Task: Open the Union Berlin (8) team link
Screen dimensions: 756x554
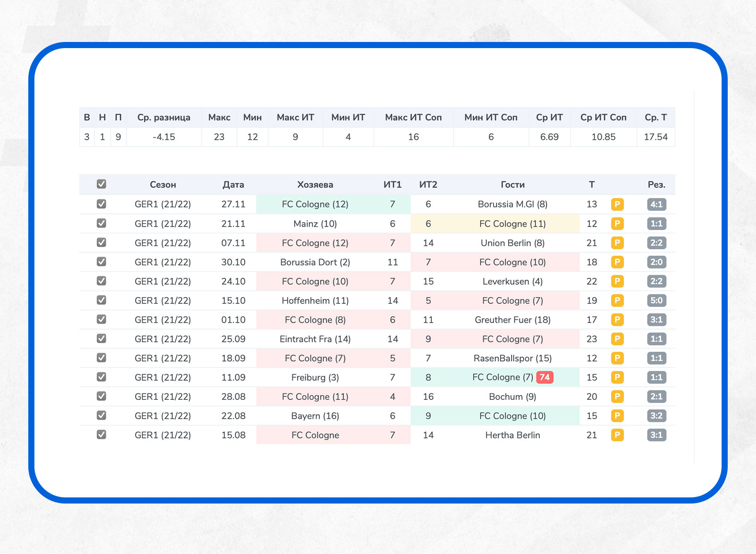Action: click(x=512, y=243)
